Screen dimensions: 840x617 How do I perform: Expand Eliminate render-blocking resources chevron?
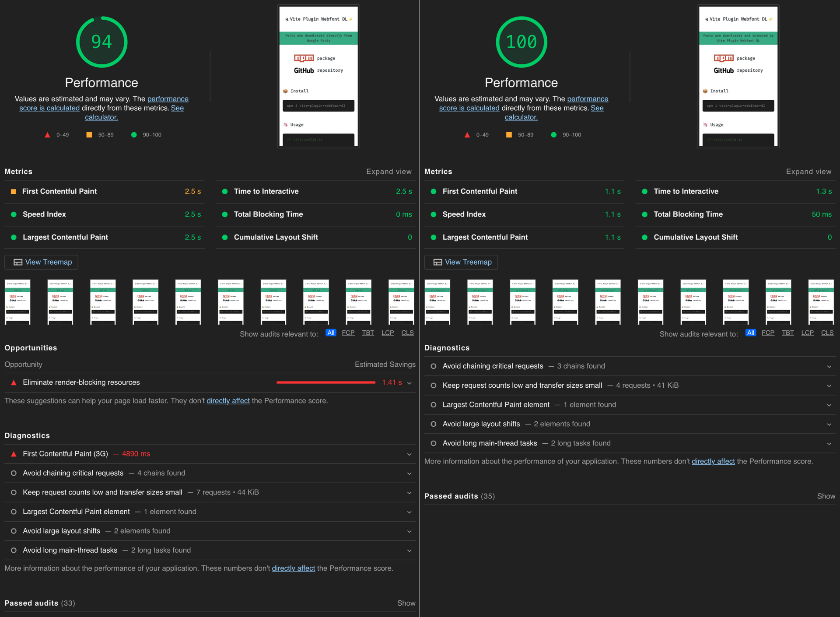[x=409, y=383]
